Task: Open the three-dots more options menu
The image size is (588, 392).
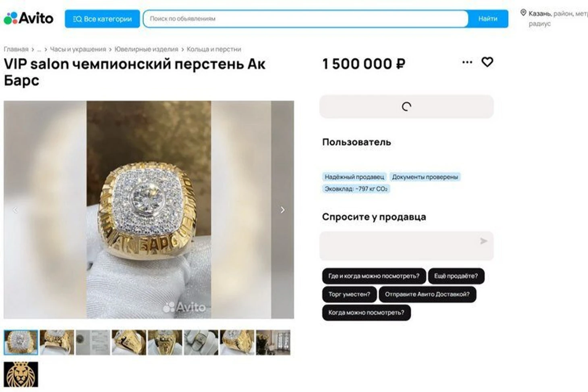Action: click(x=467, y=62)
